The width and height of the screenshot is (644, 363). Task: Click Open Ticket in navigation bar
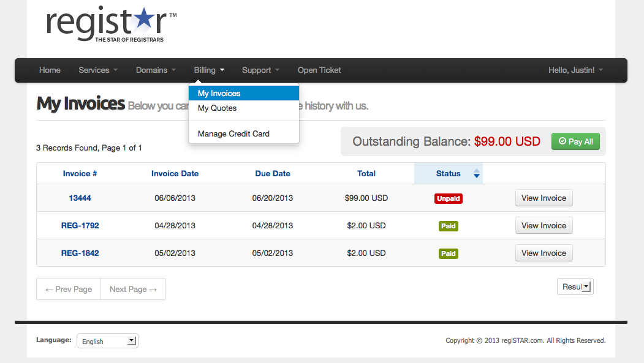pyautogui.click(x=319, y=70)
